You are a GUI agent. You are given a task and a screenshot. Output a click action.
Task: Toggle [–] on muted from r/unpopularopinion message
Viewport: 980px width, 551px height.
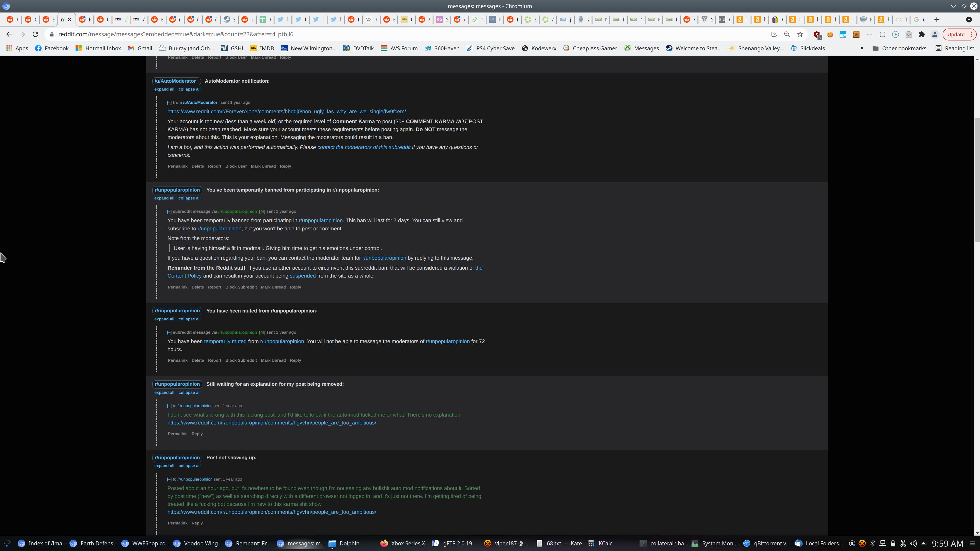pos(169,332)
